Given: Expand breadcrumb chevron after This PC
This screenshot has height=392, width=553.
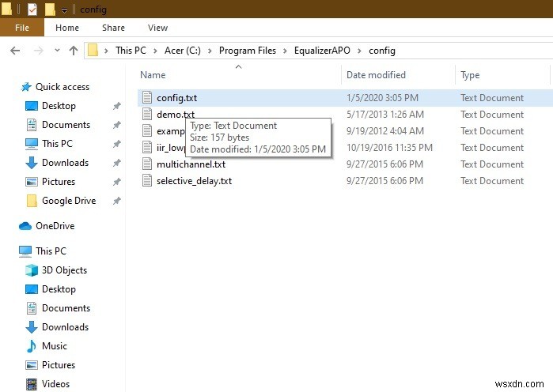Looking at the screenshot, I should [x=155, y=51].
